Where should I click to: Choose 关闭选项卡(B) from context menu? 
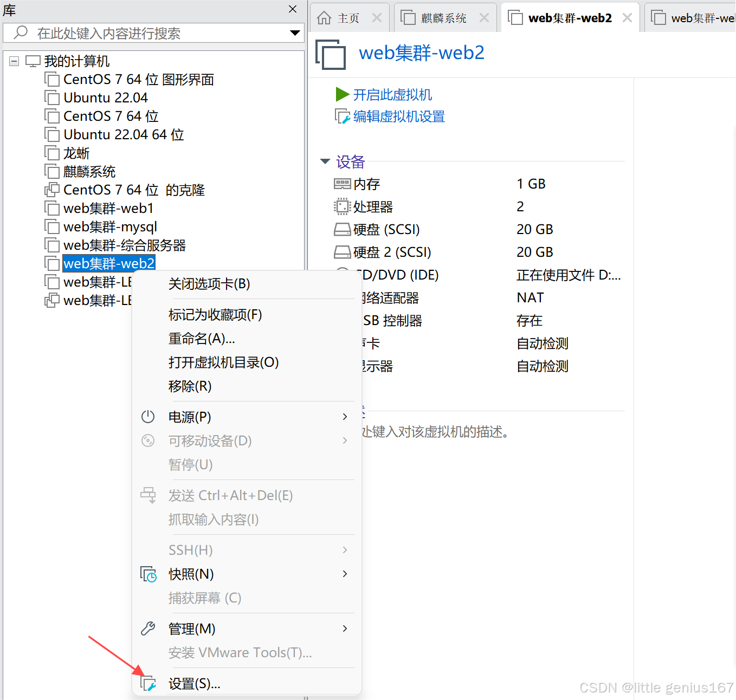tap(247, 284)
